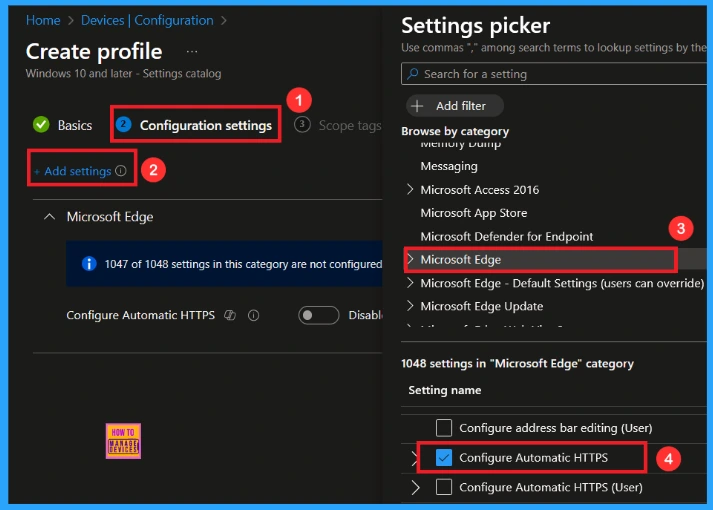Click the plus icon on Add filter
Viewport: 713px width, 510px height.
tap(417, 106)
